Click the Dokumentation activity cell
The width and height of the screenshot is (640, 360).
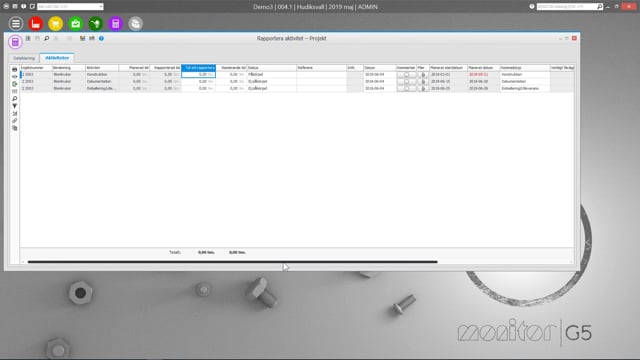click(102, 82)
